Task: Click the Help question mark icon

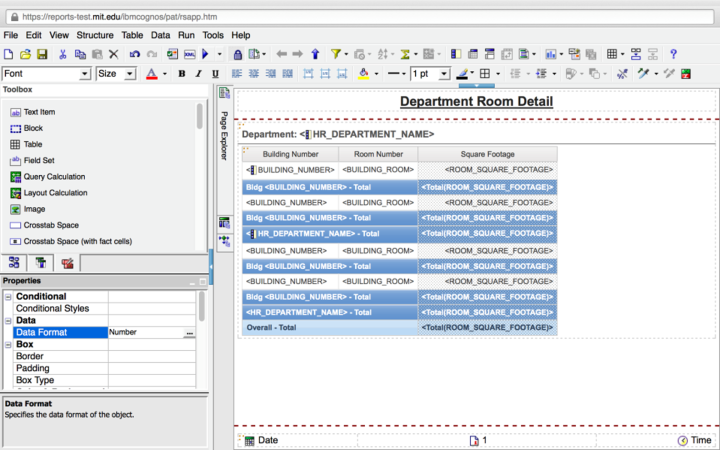Action: pyautogui.click(x=673, y=54)
